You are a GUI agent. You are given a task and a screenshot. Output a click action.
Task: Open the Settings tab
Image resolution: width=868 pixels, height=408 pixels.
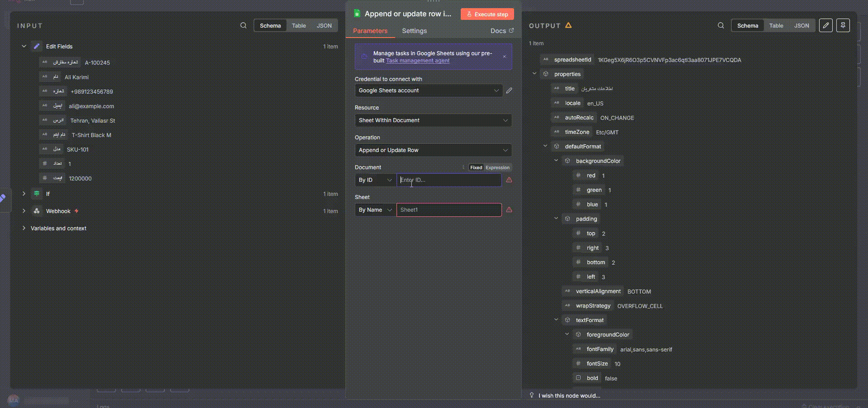(x=414, y=31)
